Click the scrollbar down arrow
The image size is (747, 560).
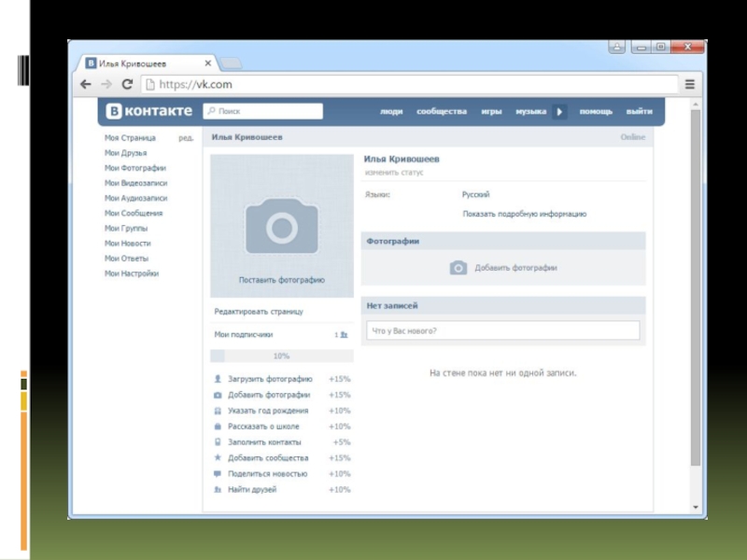coord(696,507)
